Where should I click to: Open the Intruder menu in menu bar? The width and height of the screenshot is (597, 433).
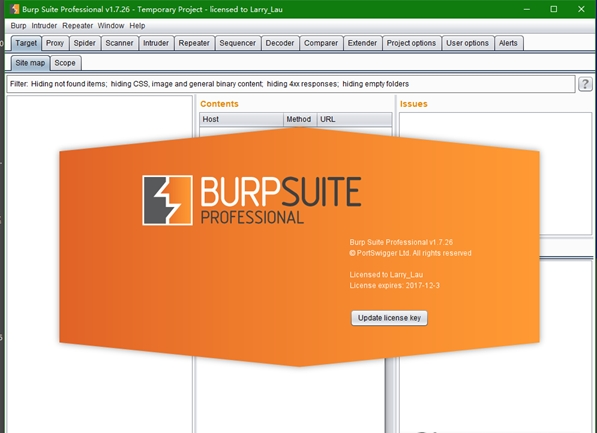click(44, 26)
